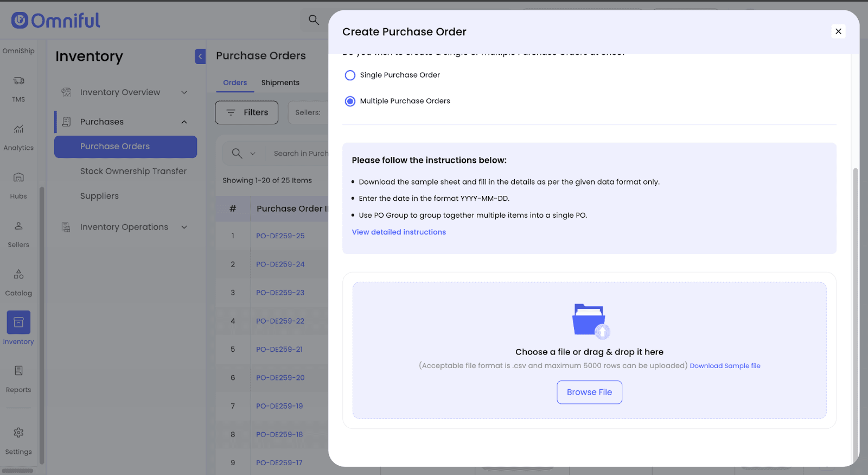Go to Hubs warehouse icon
The width and height of the screenshot is (868, 475).
(18, 178)
